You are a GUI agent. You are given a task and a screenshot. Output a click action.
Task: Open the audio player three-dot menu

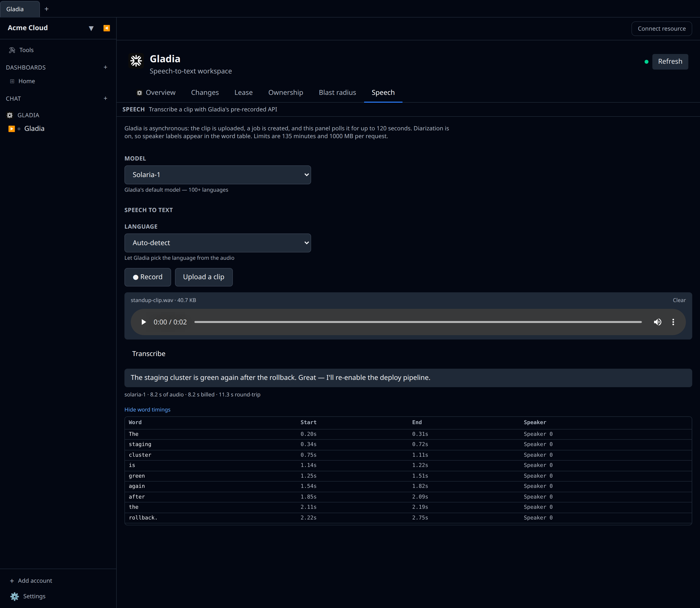point(673,322)
